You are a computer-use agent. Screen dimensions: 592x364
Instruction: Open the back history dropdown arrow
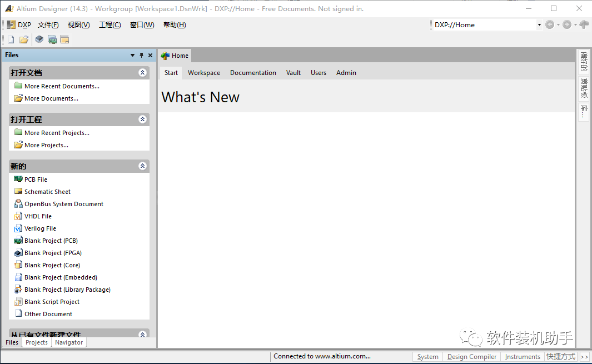pos(558,25)
